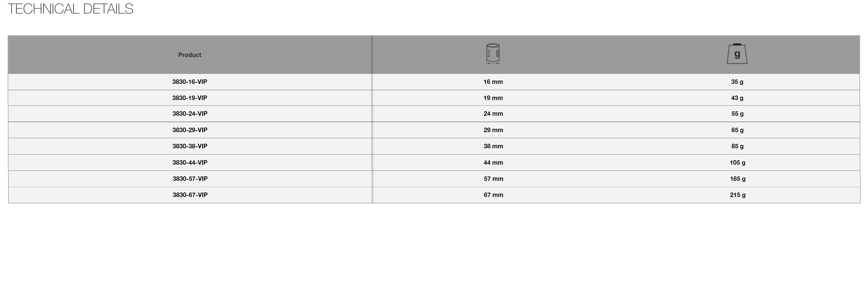
Task: Click the 65 g weight value
Action: [x=737, y=130]
